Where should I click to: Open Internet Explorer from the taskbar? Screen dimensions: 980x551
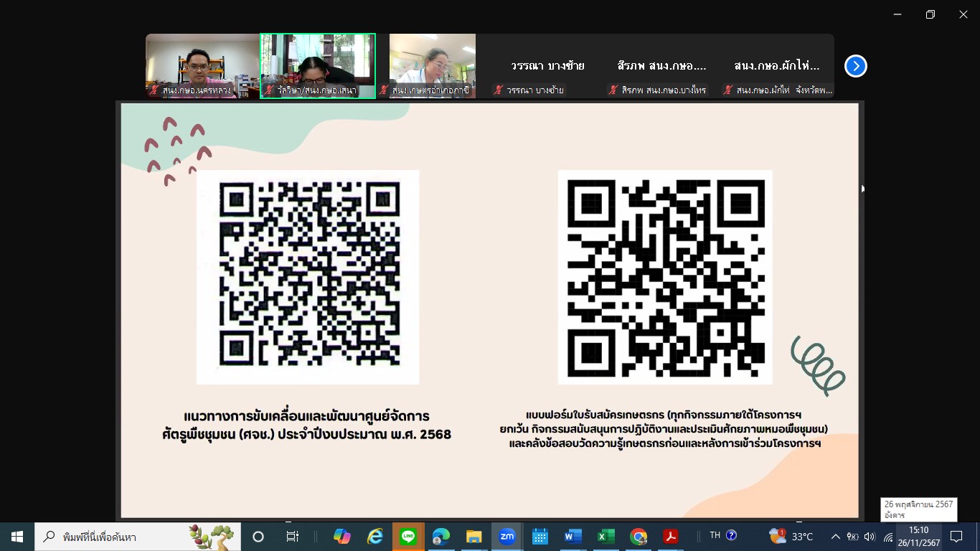tap(375, 537)
